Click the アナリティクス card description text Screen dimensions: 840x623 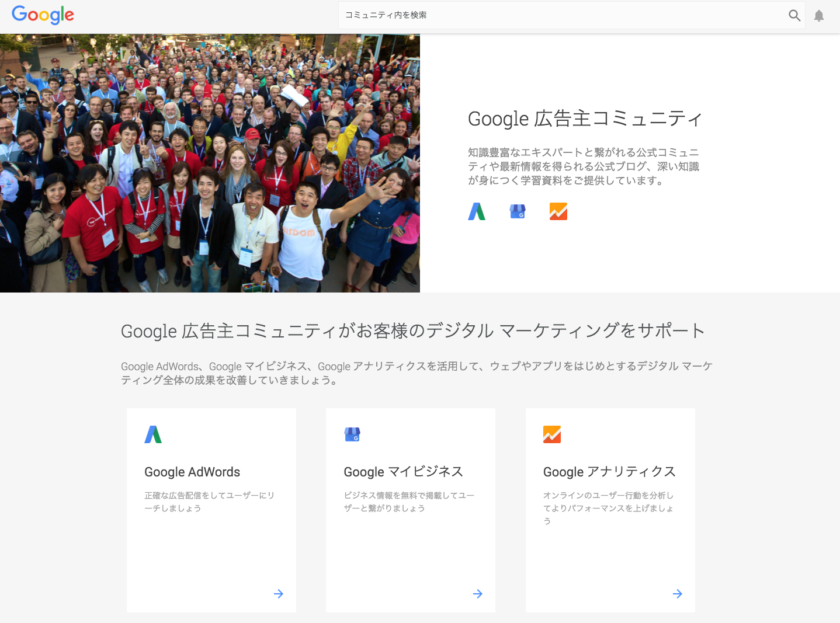click(x=608, y=508)
